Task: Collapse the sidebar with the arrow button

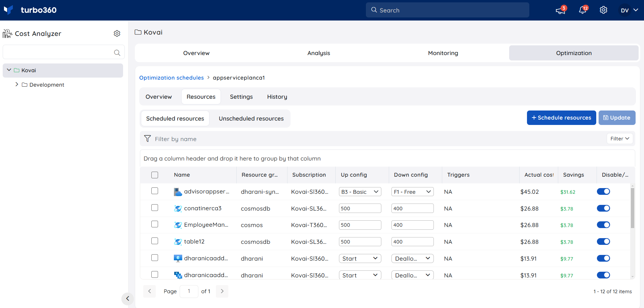Action: (x=127, y=298)
